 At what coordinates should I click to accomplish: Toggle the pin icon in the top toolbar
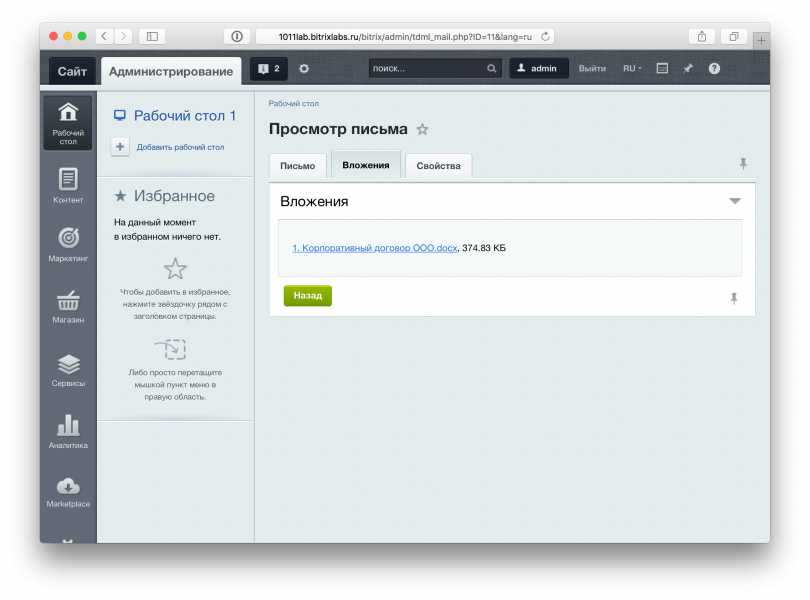pyautogui.click(x=688, y=68)
